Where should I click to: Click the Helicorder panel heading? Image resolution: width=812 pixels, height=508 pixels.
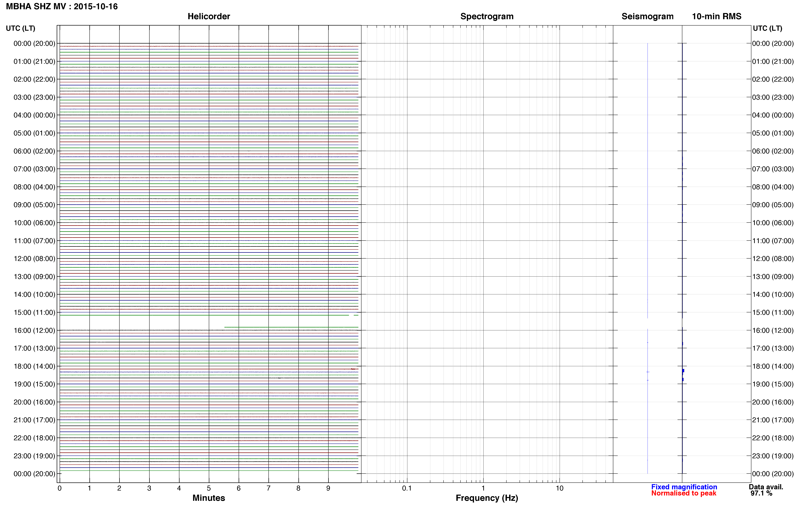(209, 16)
